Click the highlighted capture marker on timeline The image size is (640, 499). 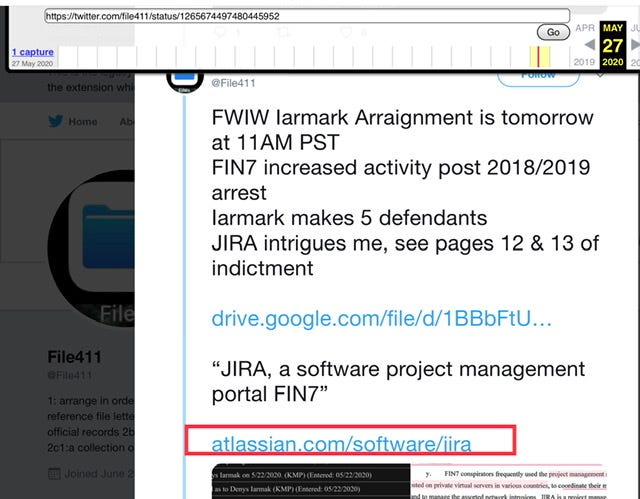pos(539,56)
